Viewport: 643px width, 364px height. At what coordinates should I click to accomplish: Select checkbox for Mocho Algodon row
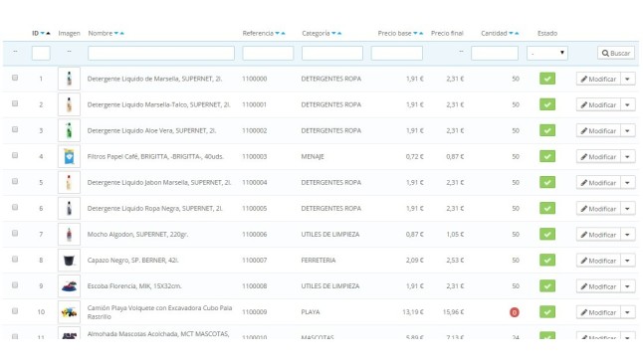tap(15, 234)
